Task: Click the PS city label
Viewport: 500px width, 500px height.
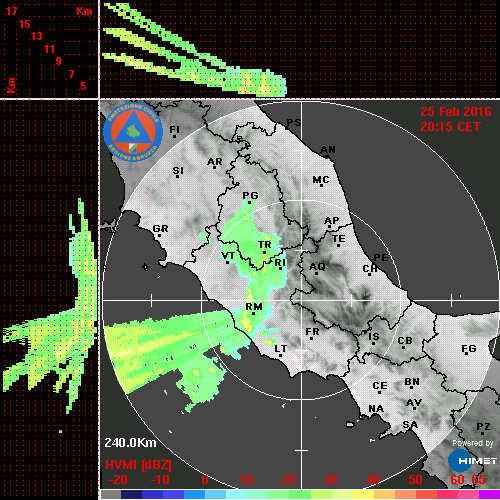Action: pyautogui.click(x=294, y=123)
